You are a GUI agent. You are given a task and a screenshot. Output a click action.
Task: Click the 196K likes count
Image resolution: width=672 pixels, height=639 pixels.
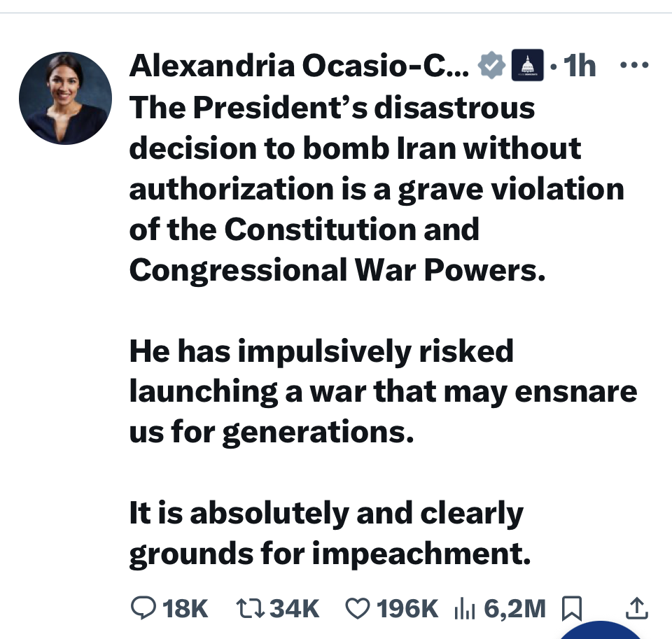[407, 608]
